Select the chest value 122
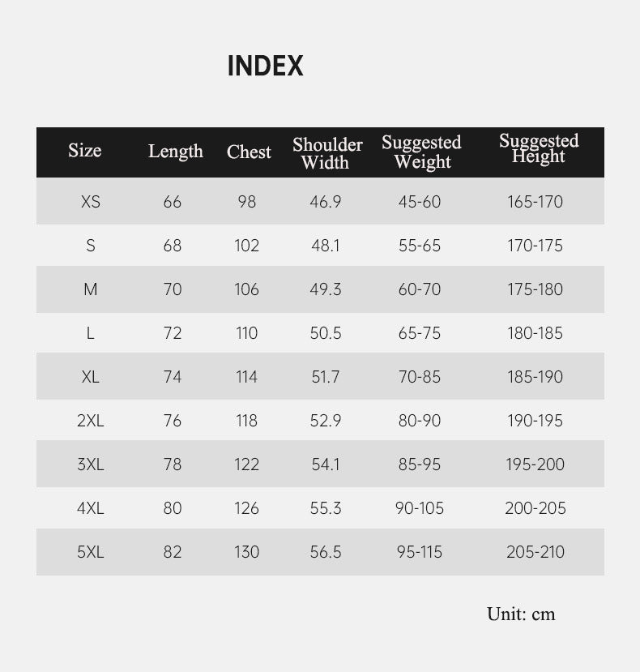The image size is (640, 672). pos(247,464)
